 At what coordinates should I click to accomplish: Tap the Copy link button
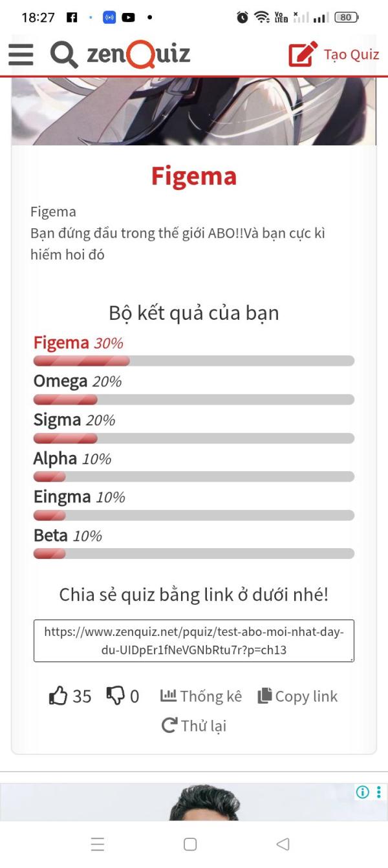click(297, 696)
